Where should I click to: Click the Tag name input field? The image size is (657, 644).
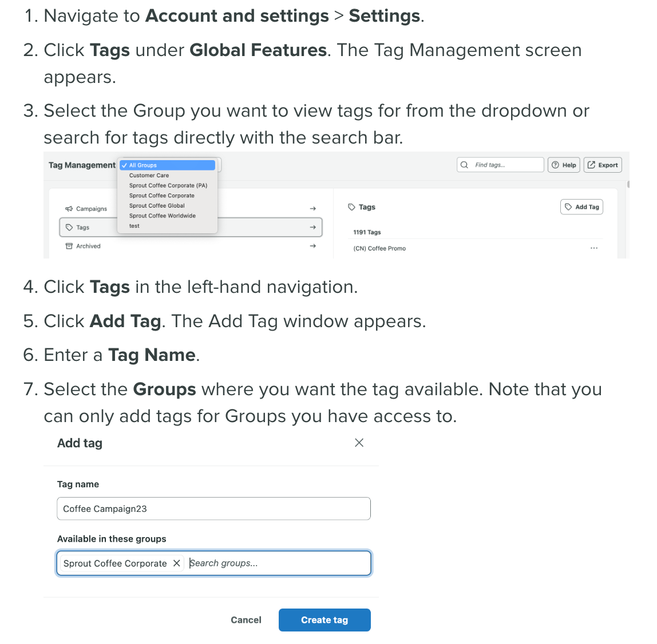point(213,508)
